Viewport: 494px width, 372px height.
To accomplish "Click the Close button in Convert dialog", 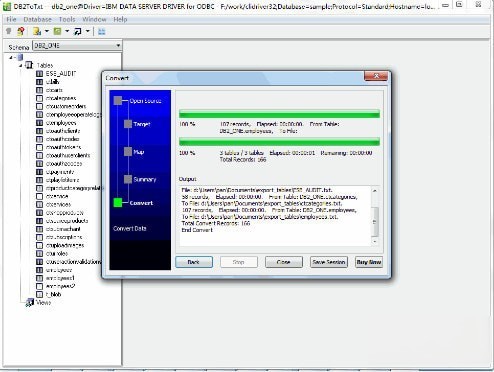I will point(284,262).
